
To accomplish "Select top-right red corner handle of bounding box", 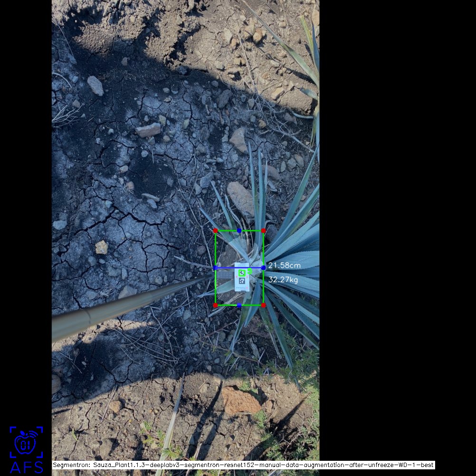I will pos(264,231).
